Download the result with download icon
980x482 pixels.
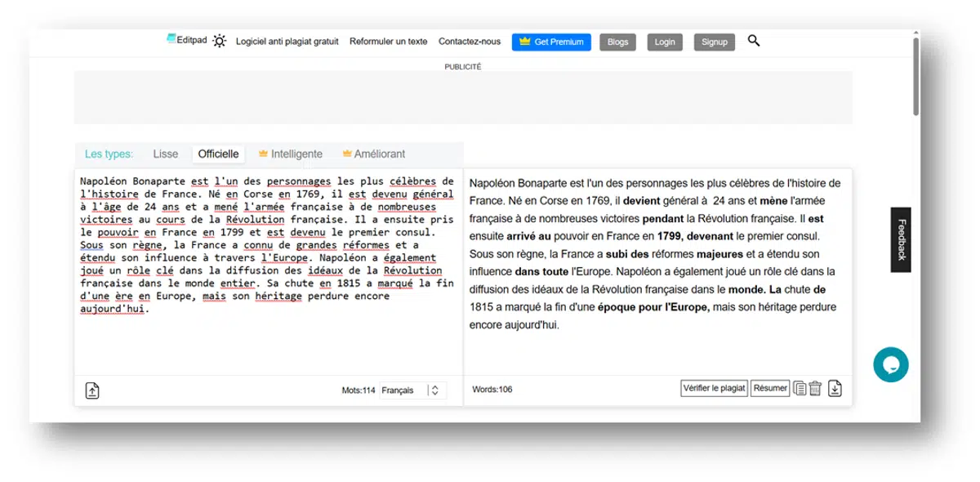click(x=835, y=389)
